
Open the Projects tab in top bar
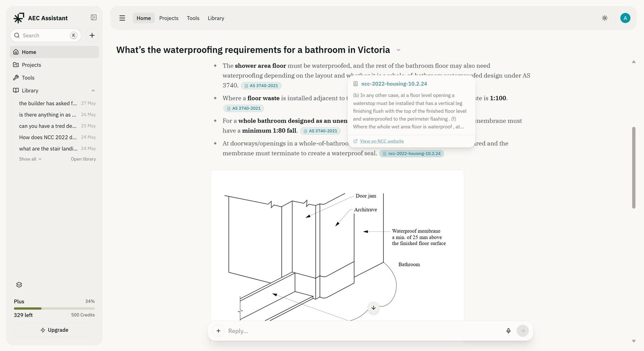[169, 18]
